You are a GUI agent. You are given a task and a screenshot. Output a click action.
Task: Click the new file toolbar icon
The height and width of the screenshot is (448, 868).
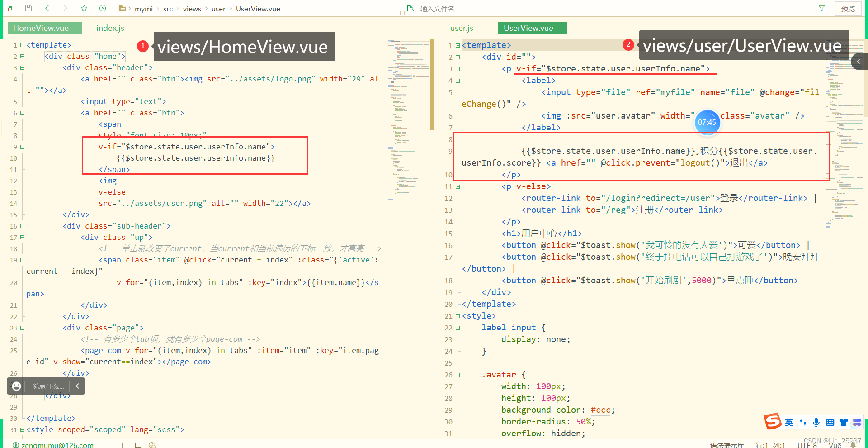9,8
